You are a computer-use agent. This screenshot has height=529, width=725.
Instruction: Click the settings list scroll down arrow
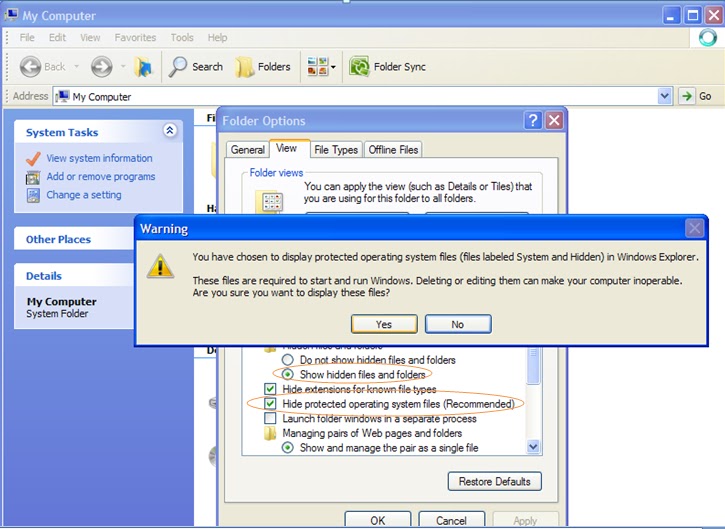533,447
